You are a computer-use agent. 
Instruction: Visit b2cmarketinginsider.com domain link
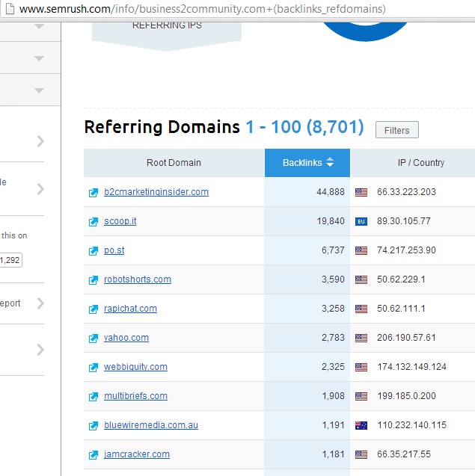156,192
